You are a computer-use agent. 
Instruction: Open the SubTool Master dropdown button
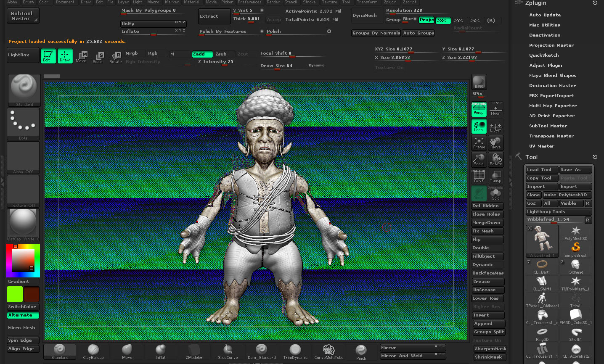pyautogui.click(x=23, y=16)
